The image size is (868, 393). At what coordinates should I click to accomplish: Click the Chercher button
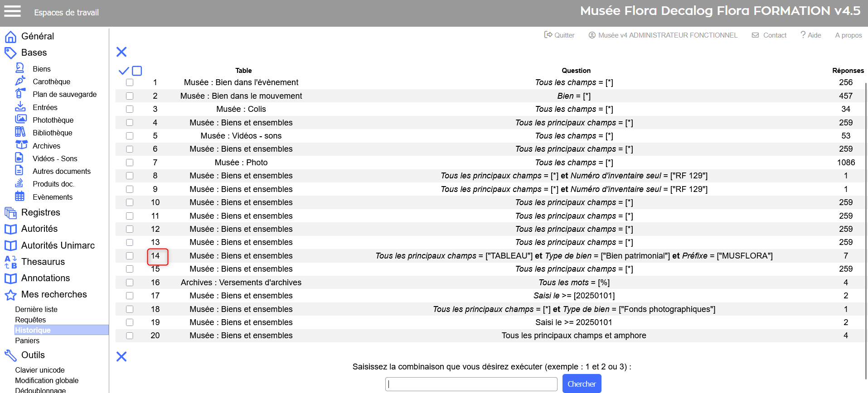pyautogui.click(x=582, y=384)
